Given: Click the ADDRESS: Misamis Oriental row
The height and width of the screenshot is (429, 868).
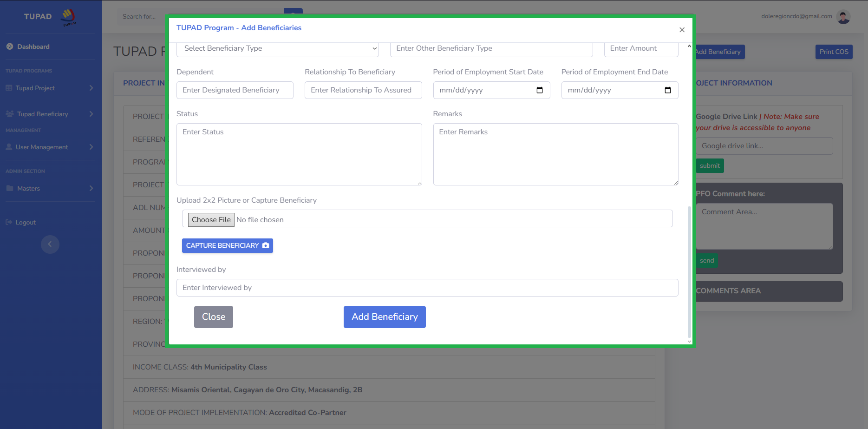Looking at the screenshot, I should (x=389, y=390).
